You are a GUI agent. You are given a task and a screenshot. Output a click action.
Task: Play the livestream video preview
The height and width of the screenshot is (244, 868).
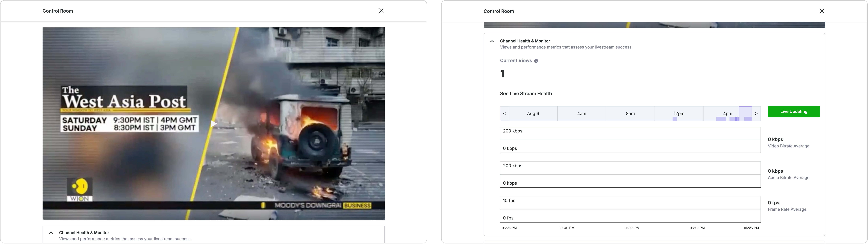click(214, 124)
